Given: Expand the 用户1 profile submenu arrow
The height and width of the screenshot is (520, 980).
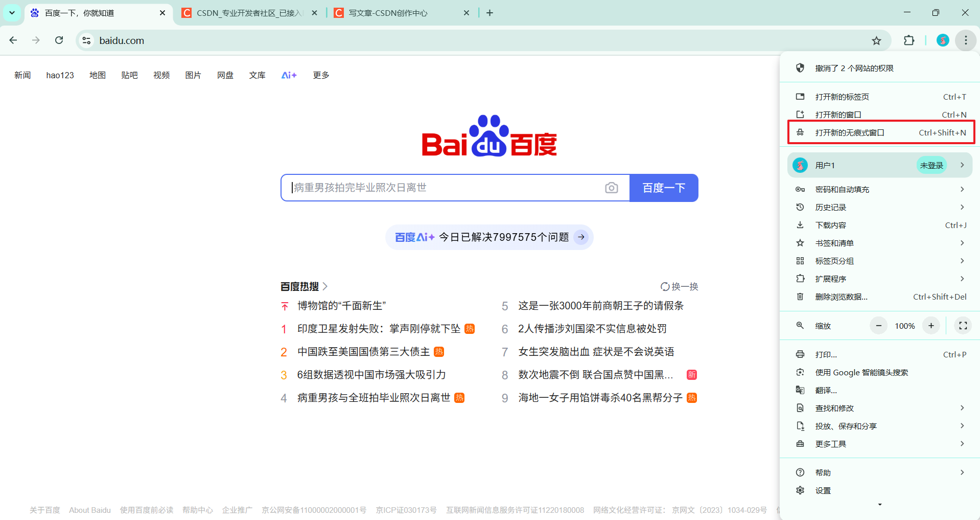Looking at the screenshot, I should click(962, 165).
